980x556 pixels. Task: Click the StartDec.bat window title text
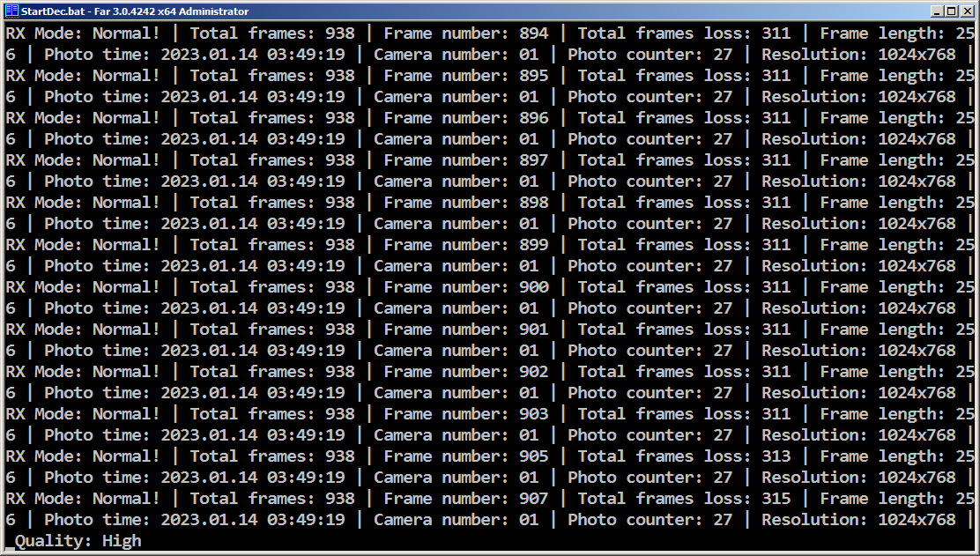(135, 11)
